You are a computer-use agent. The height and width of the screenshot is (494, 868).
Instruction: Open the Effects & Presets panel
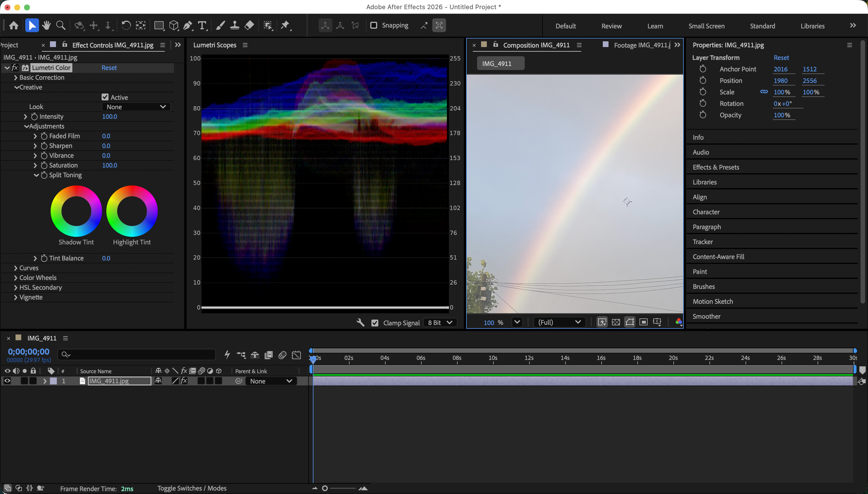click(716, 167)
